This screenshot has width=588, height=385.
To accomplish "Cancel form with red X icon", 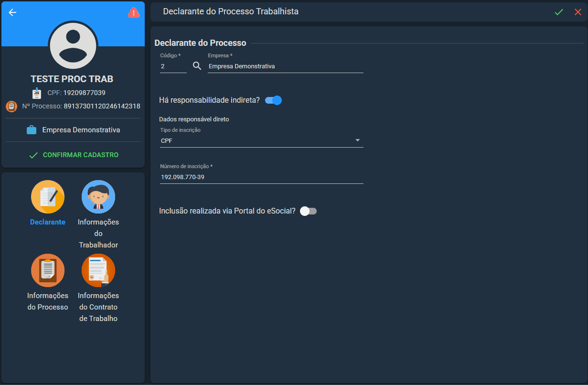I will tap(578, 12).
